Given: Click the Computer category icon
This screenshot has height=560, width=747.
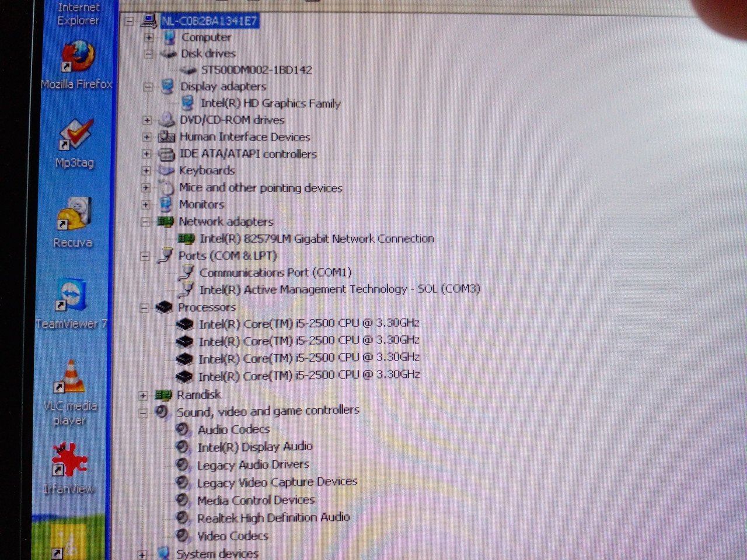Looking at the screenshot, I should (x=169, y=37).
